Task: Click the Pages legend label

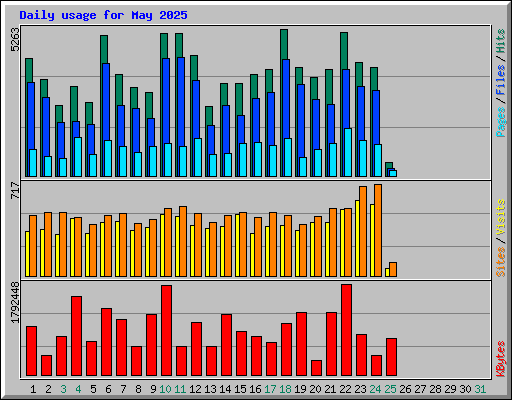Action: [x=501, y=122]
